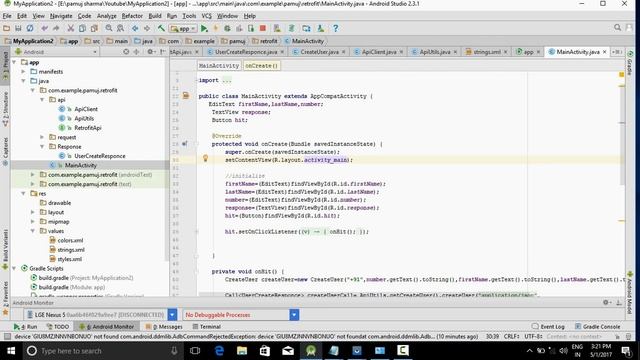
Task: Expand the manifests folder
Action: (24, 71)
